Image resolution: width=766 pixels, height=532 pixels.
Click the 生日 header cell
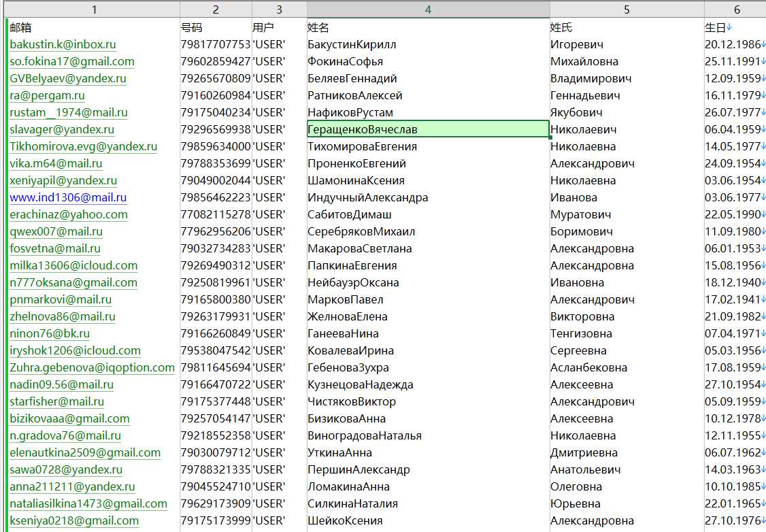pyautogui.click(x=735, y=27)
